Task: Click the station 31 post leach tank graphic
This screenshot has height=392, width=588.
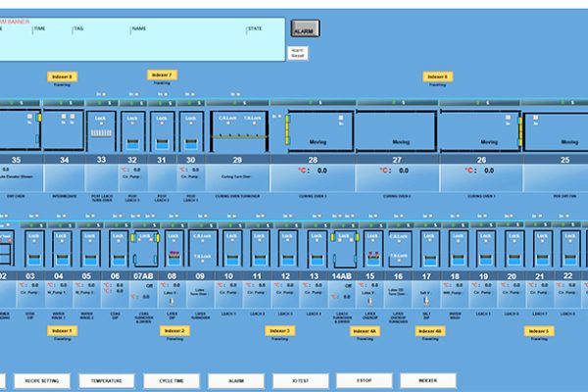Action: 162,131
